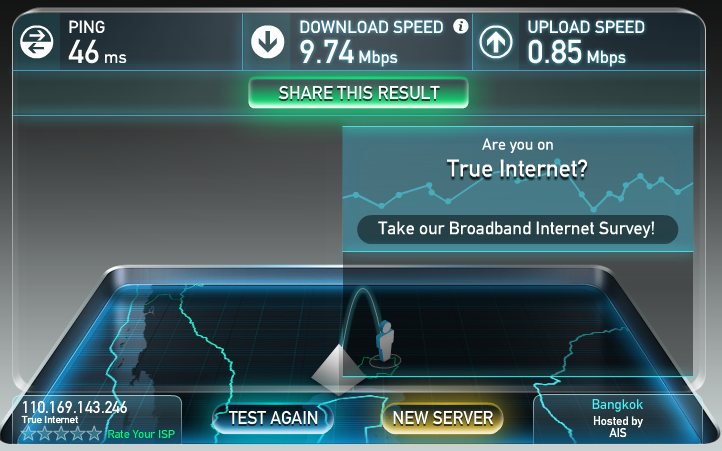Click the upload speed arrow icon
The width and height of the screenshot is (722, 451).
496,42
